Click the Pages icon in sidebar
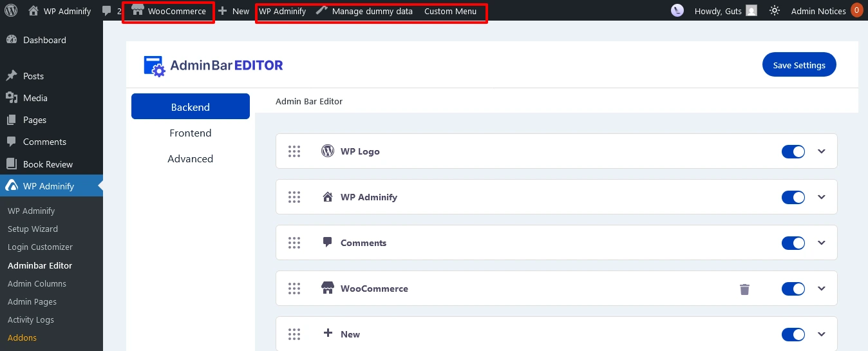 12,120
